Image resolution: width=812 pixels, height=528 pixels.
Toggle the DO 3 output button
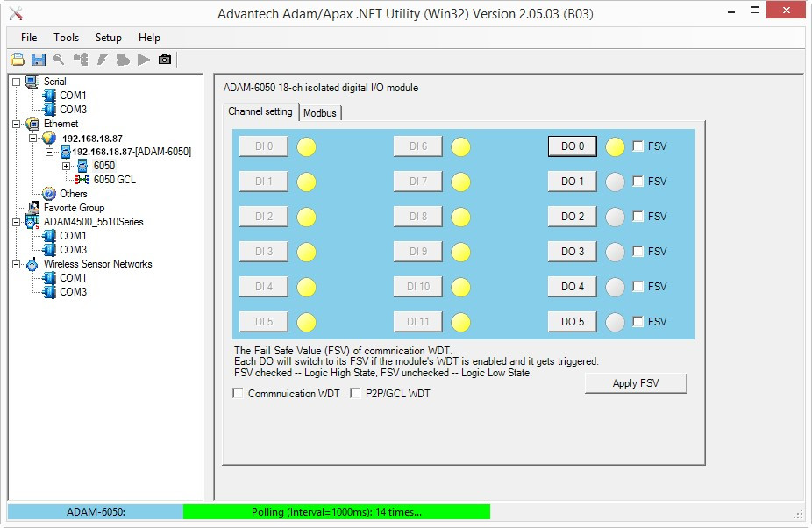(x=573, y=252)
